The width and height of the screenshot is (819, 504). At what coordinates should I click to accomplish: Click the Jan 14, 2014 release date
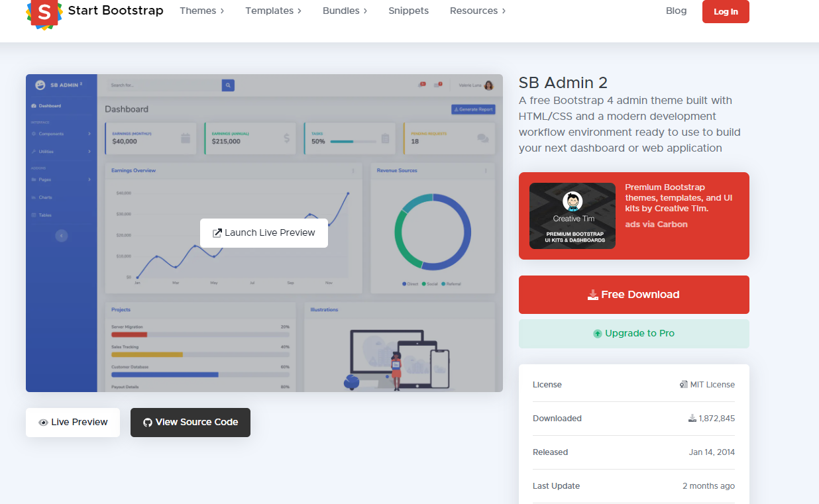point(712,452)
